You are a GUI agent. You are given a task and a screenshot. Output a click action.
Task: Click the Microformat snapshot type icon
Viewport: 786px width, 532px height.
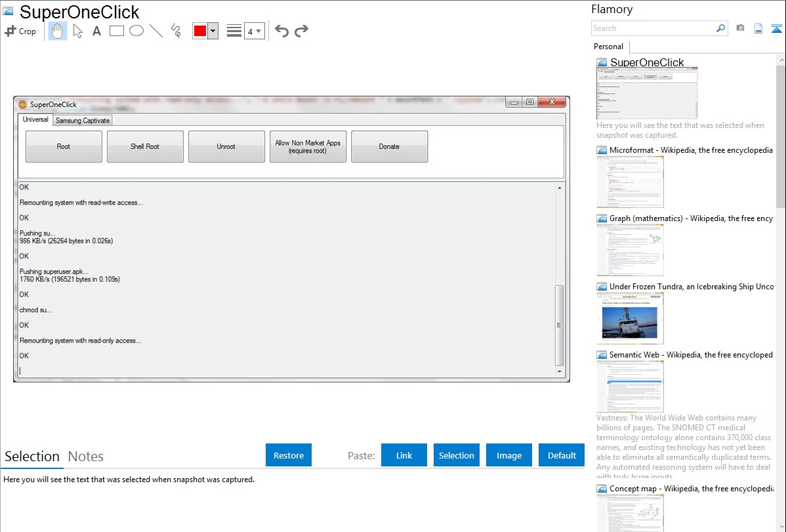(602, 150)
